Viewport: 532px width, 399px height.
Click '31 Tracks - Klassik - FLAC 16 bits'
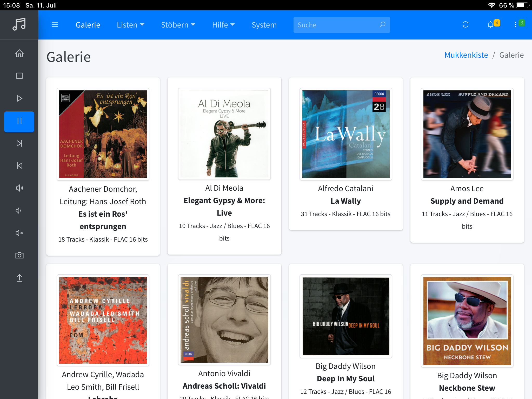346,214
